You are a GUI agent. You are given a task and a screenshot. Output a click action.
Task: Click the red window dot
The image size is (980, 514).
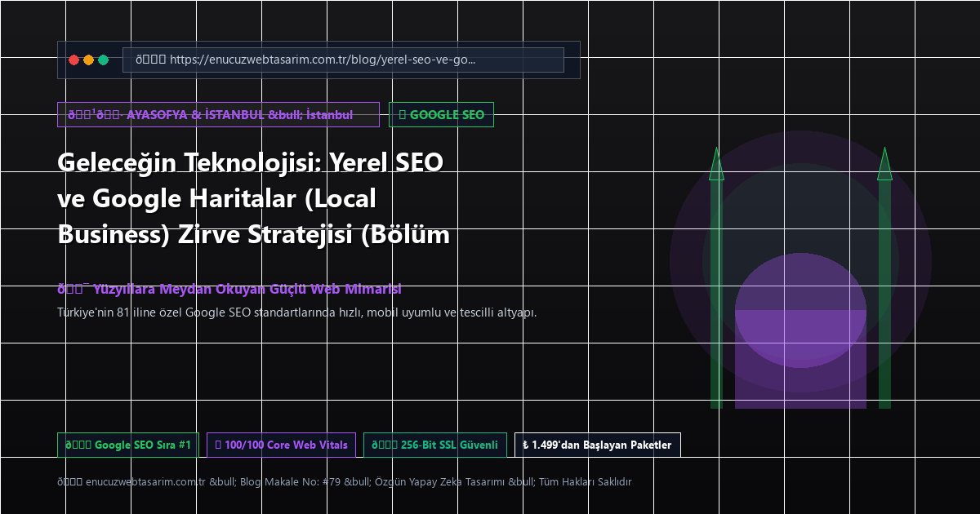coord(73,60)
